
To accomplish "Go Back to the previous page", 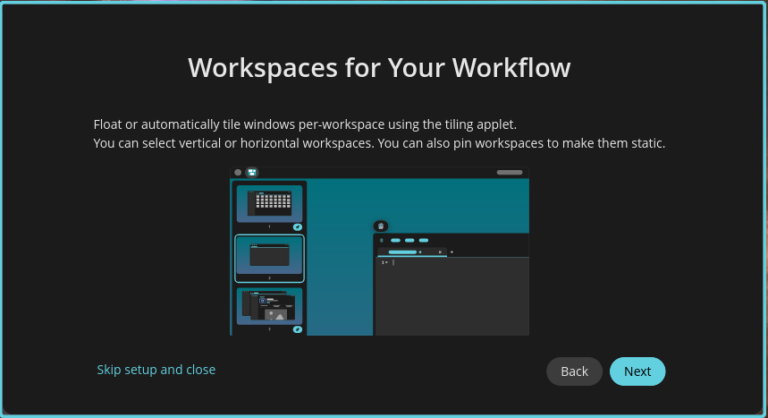I will [x=574, y=371].
